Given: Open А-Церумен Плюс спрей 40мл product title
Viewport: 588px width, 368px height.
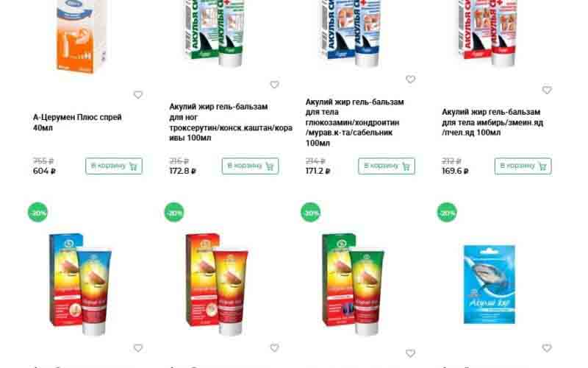Looking at the screenshot, I should 77,122.
